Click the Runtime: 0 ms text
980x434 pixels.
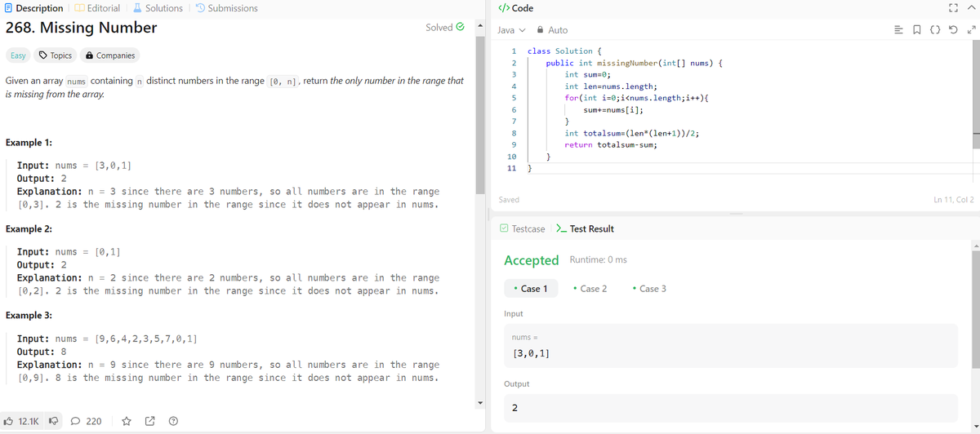[x=598, y=260]
